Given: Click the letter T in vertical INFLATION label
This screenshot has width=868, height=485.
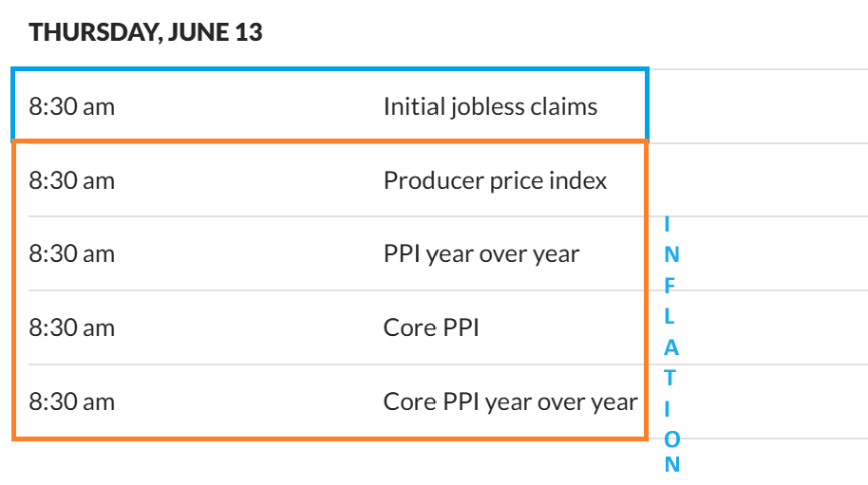Looking at the screenshot, I should pyautogui.click(x=671, y=377).
